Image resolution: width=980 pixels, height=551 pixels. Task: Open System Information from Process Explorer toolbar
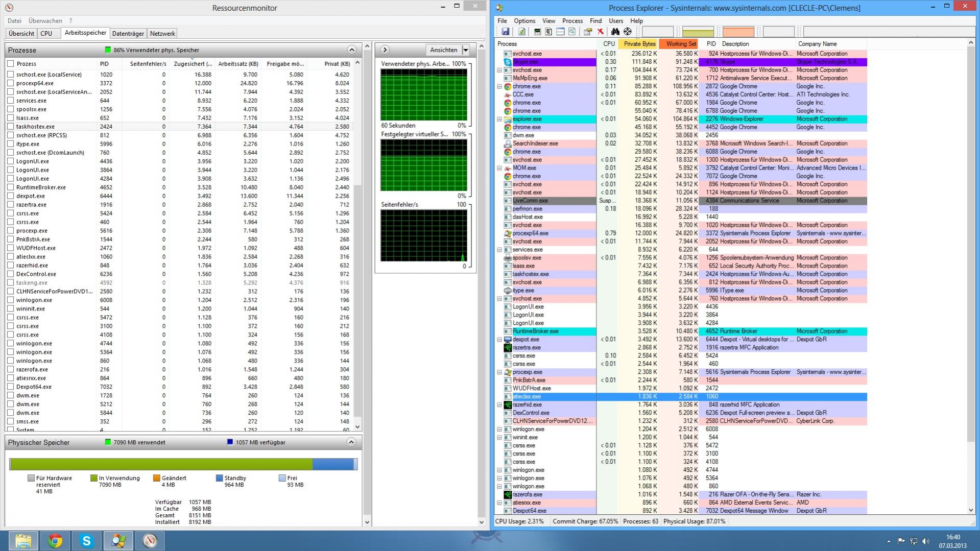(537, 32)
